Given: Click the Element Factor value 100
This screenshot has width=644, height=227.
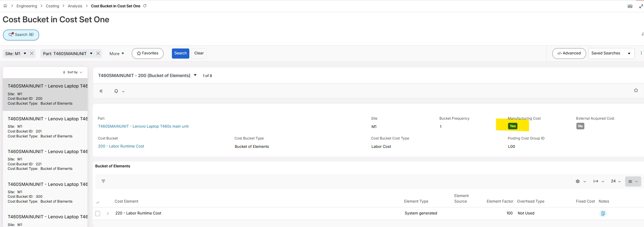Looking at the screenshot, I should pyautogui.click(x=509, y=213).
